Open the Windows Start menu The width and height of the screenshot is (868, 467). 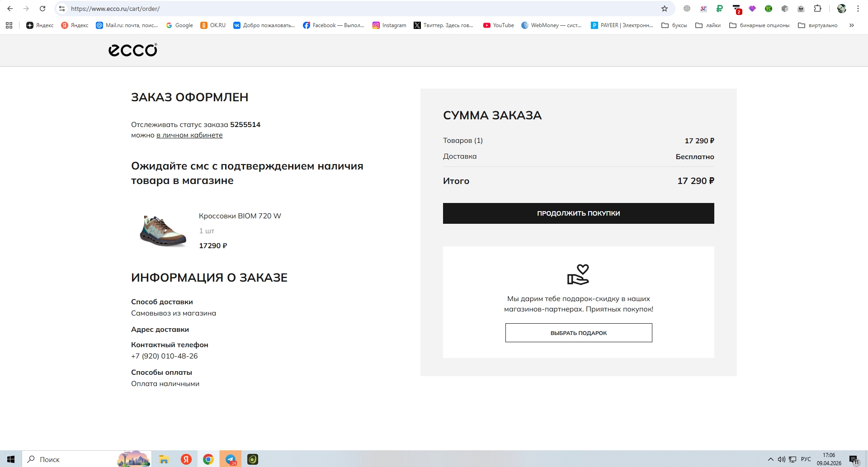11,459
